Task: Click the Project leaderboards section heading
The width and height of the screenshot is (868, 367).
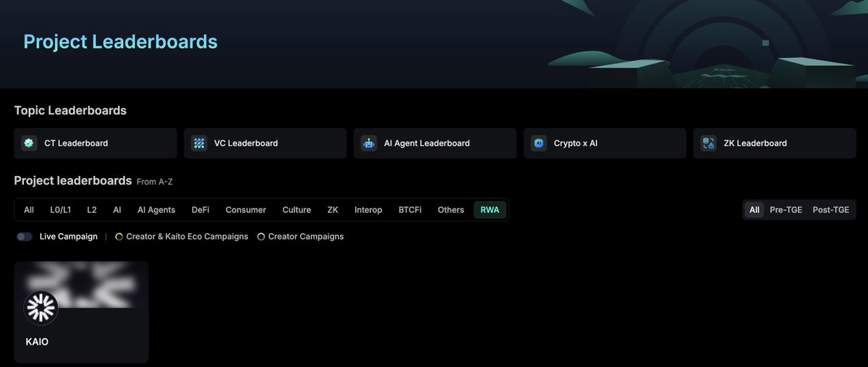Action: tap(73, 180)
